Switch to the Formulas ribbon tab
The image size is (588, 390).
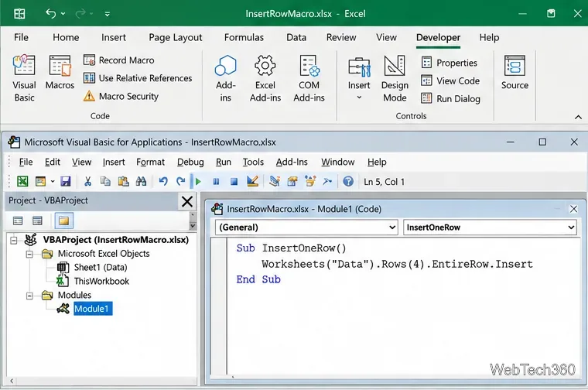(244, 37)
